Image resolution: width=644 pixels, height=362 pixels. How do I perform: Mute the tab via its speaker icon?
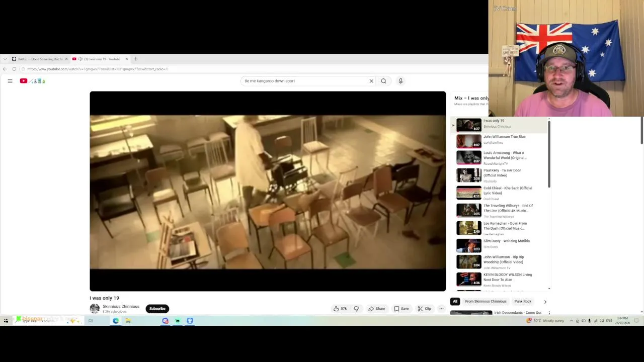coord(80,59)
